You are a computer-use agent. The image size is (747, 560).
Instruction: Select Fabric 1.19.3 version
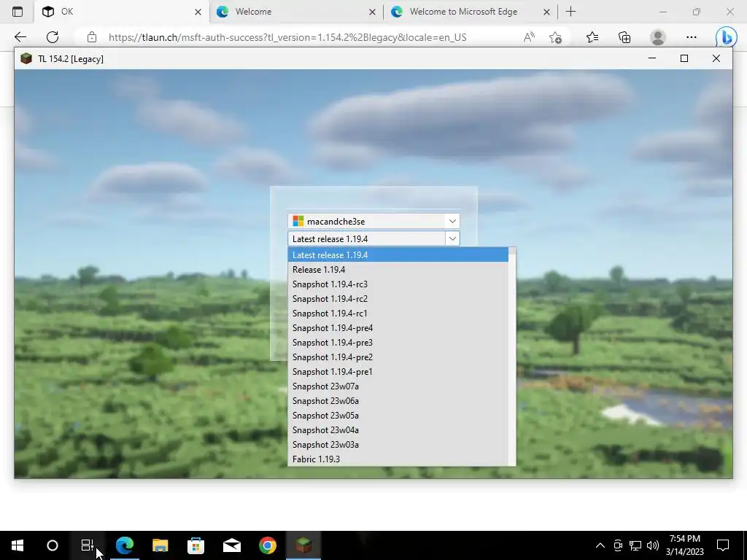(398, 459)
